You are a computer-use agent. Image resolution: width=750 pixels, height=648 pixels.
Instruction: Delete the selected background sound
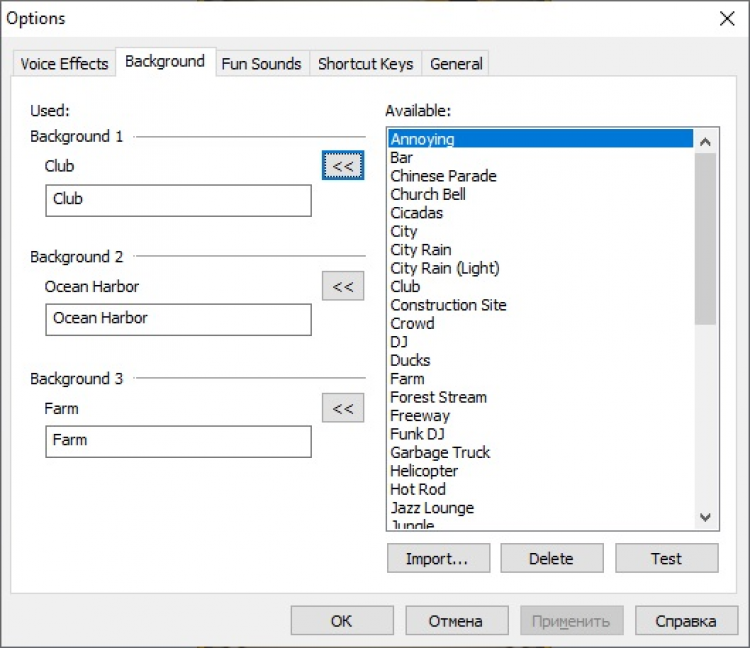coord(551,558)
